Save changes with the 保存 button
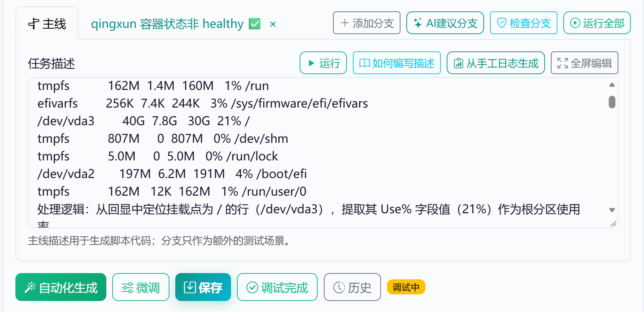 point(203,287)
